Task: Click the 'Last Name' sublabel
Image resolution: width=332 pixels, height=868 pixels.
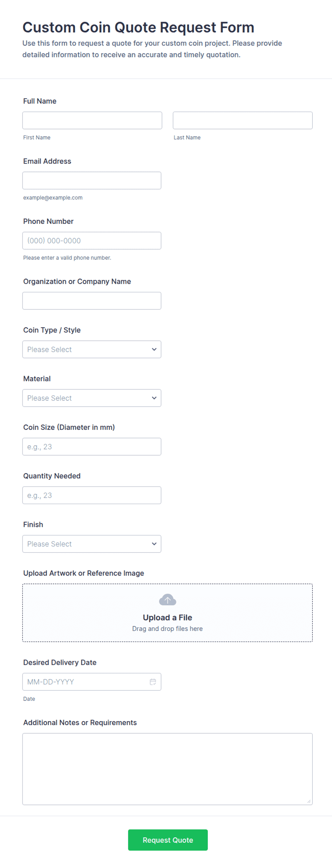Action: (187, 138)
